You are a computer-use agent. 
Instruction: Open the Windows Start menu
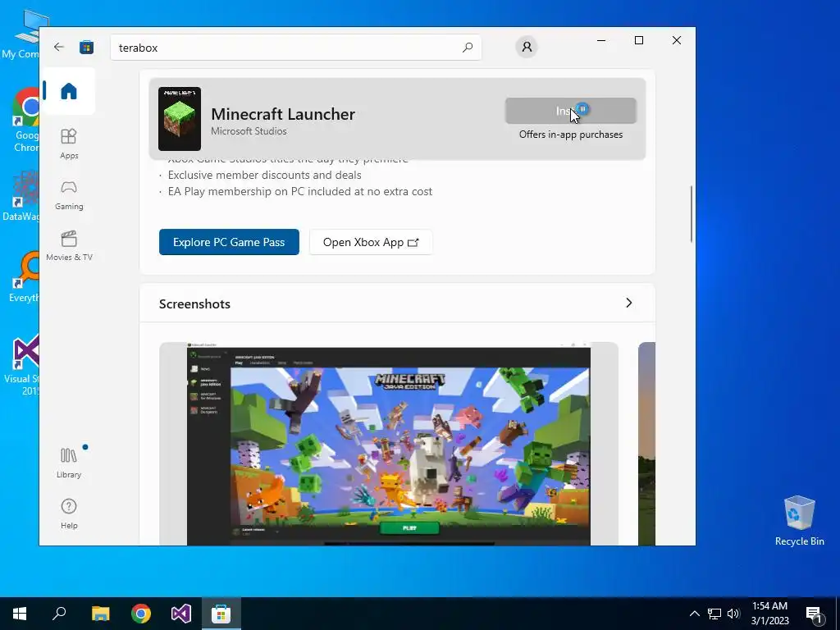tap(20, 614)
